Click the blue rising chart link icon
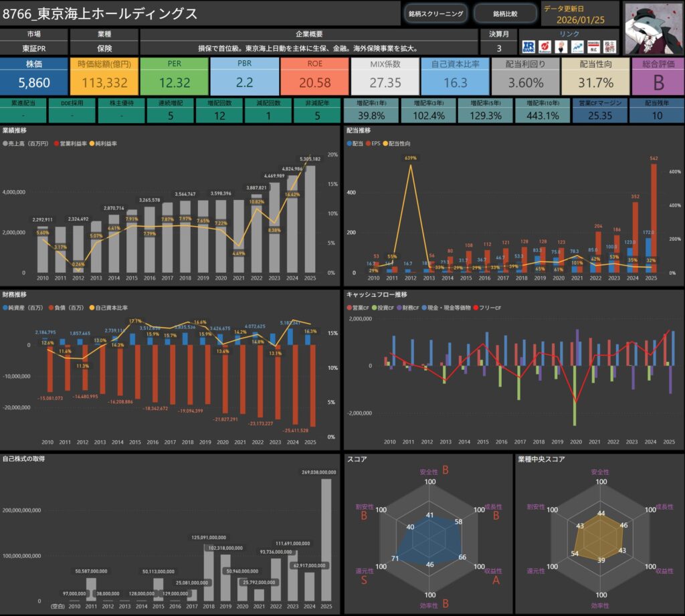Image resolution: width=685 pixels, height=616 pixels. tap(577, 46)
